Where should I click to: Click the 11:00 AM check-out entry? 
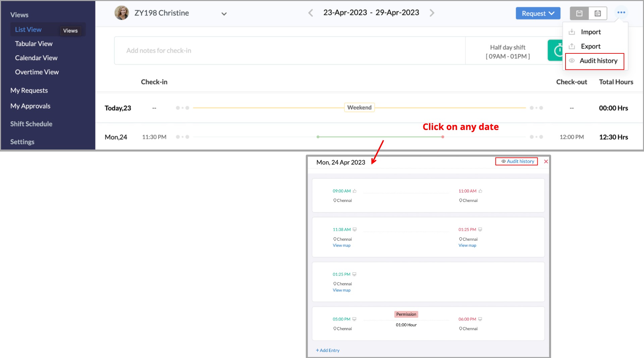click(467, 191)
